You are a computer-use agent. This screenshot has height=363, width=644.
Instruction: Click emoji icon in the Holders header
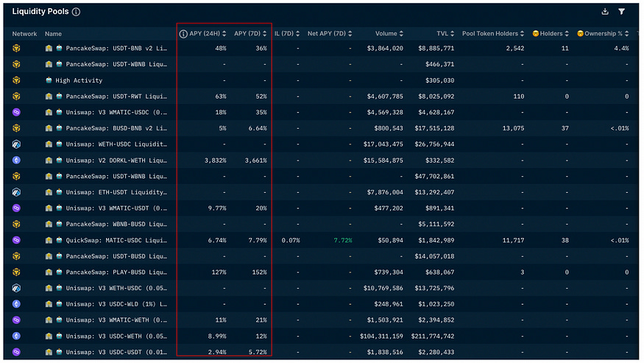536,34
